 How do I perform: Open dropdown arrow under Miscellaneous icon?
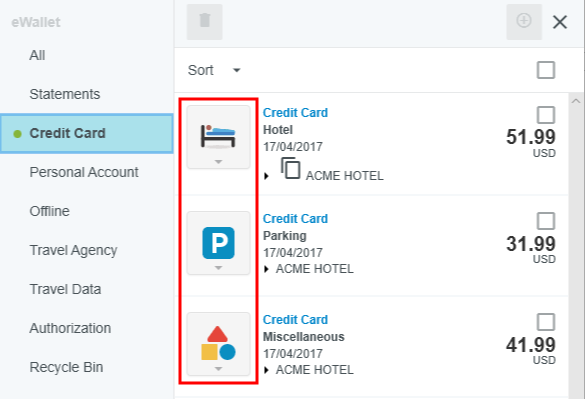218,369
